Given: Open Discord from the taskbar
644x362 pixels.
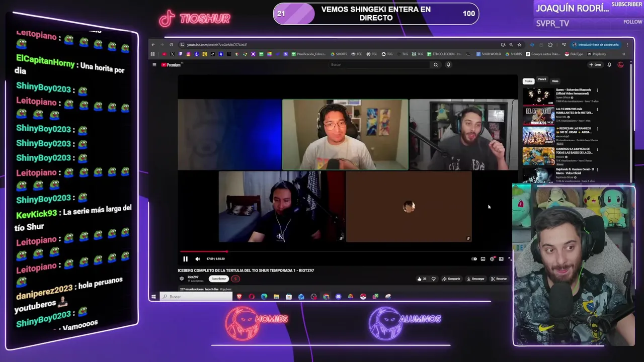Looking at the screenshot, I should pos(338,297).
